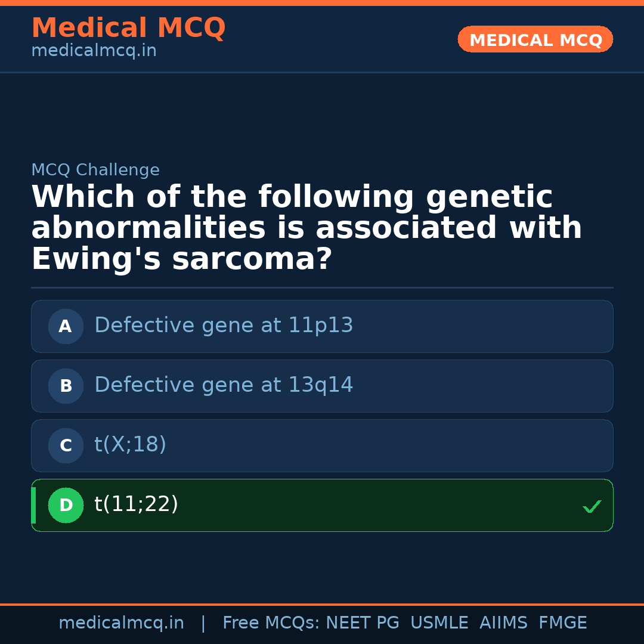Click the green bar left of option D
644x644 pixels.
pos(33,505)
